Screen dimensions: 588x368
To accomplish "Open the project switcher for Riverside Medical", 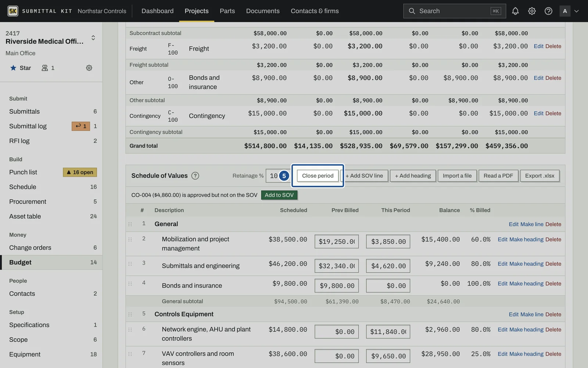I will coord(93,38).
